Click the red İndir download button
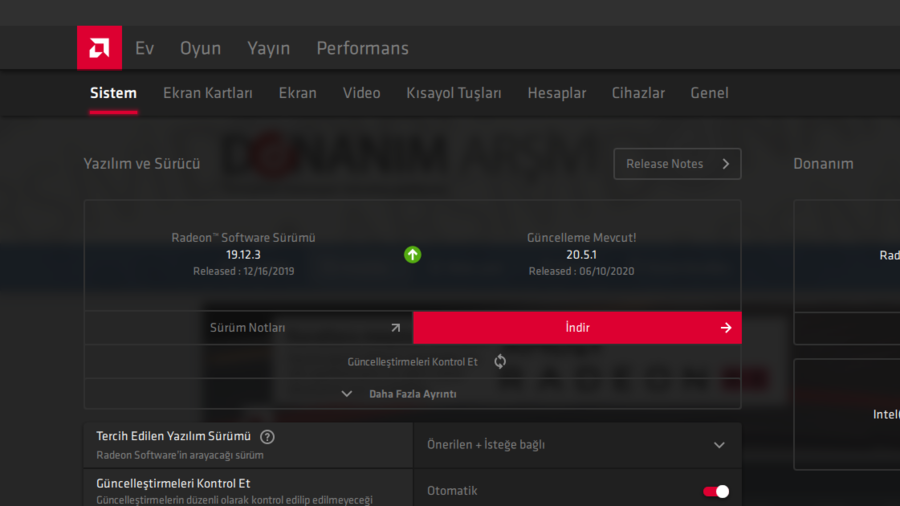 (577, 328)
